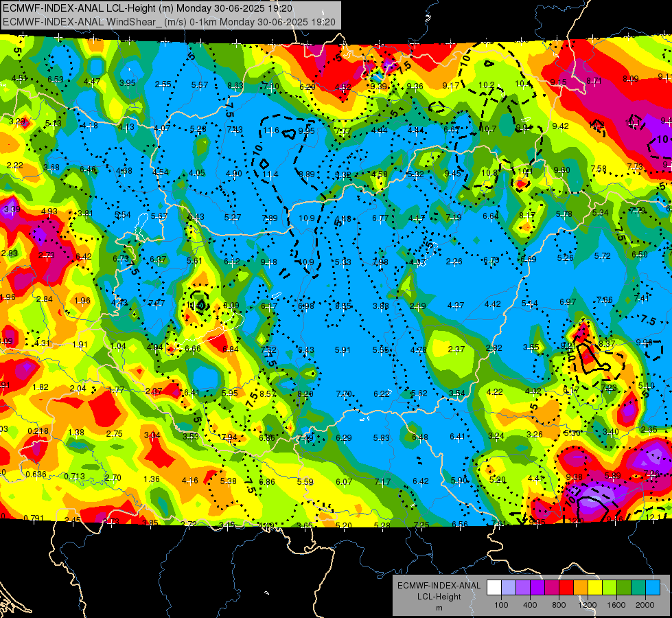Click grid point value 7.94
The height and width of the screenshot is (618, 672).
(229, 437)
